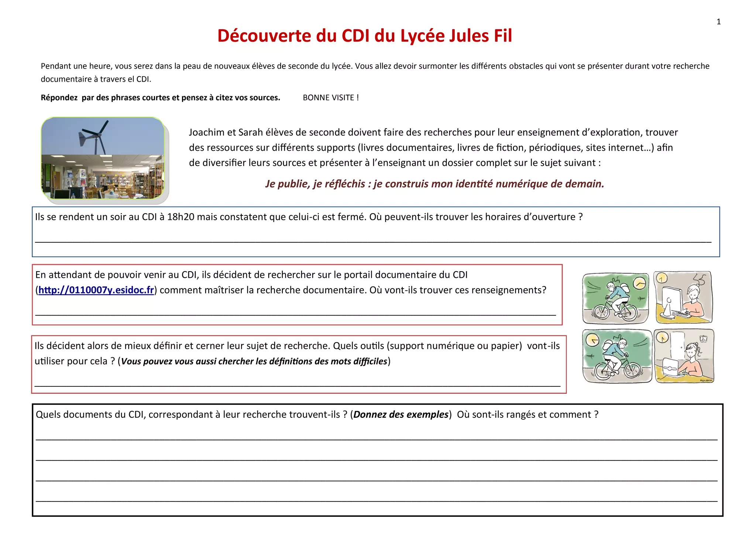Click the italic subject line Je publie, je réfléchis

click(434, 184)
